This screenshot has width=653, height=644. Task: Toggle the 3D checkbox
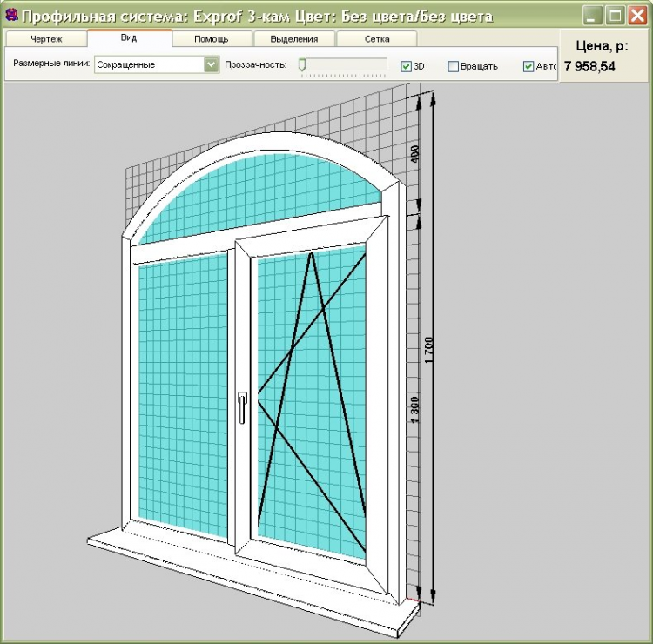click(406, 67)
